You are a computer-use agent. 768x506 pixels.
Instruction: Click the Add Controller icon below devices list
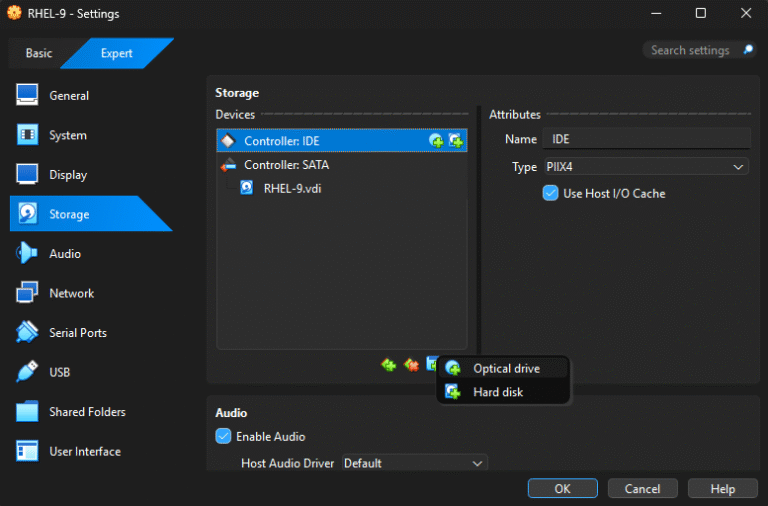coord(389,365)
